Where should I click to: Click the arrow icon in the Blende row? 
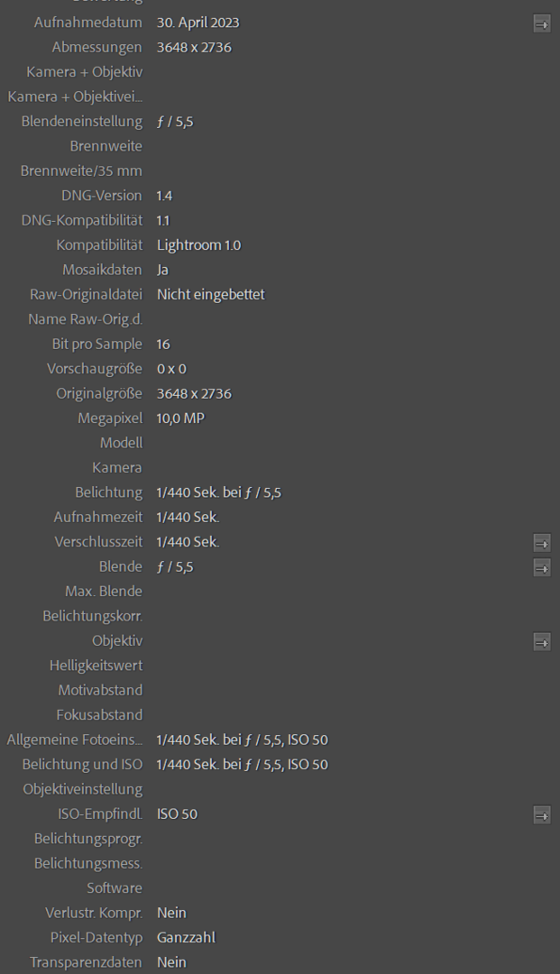click(541, 567)
